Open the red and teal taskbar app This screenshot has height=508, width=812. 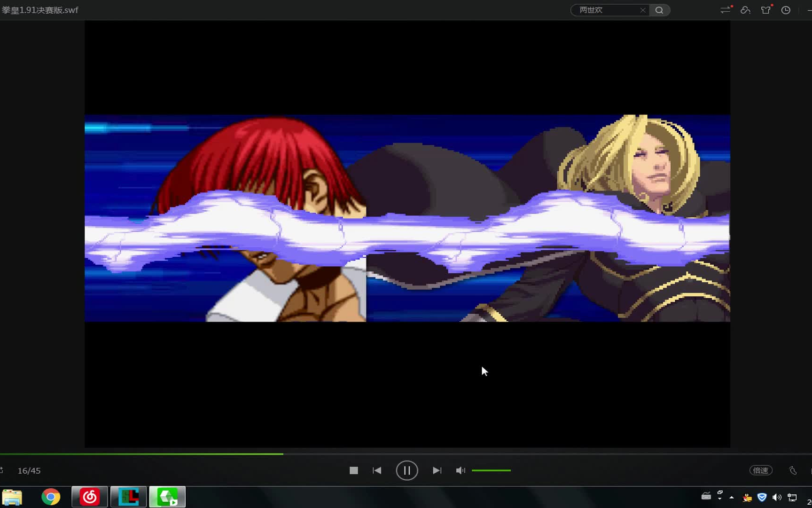point(128,497)
